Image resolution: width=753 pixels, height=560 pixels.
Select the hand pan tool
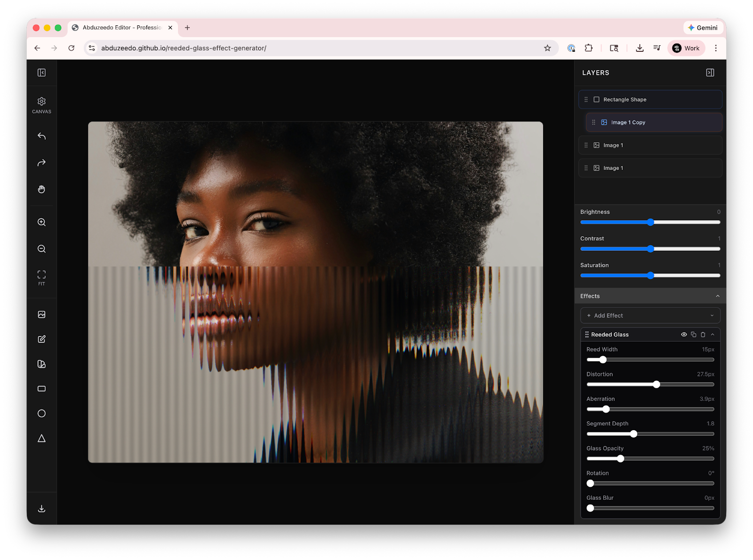pos(41,189)
